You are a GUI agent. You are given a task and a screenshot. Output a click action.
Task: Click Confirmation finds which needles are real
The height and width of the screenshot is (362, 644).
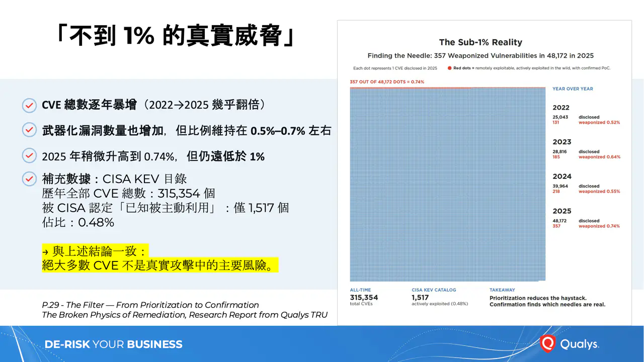pyautogui.click(x=547, y=305)
